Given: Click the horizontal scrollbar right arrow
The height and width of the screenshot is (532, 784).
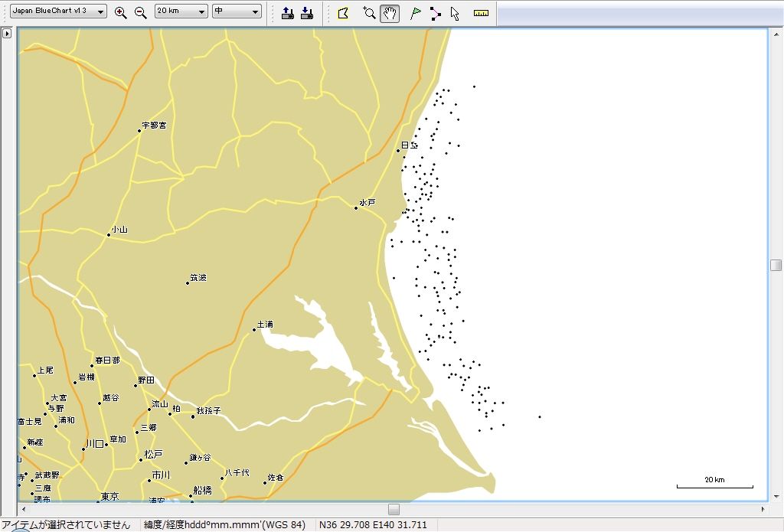Looking at the screenshot, I should [763, 509].
